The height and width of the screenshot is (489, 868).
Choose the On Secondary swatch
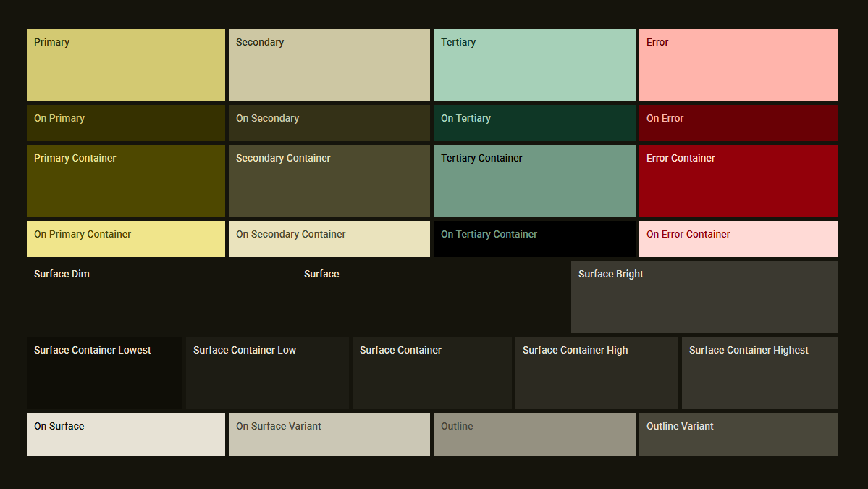(329, 123)
